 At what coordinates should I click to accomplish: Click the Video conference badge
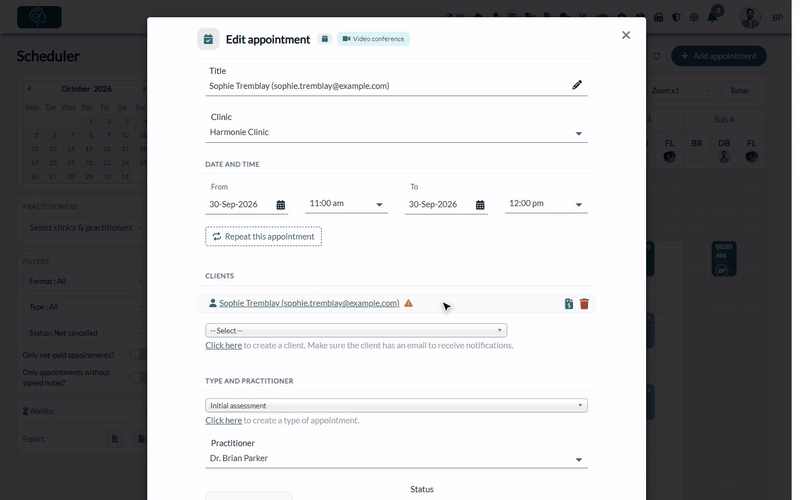pos(373,39)
